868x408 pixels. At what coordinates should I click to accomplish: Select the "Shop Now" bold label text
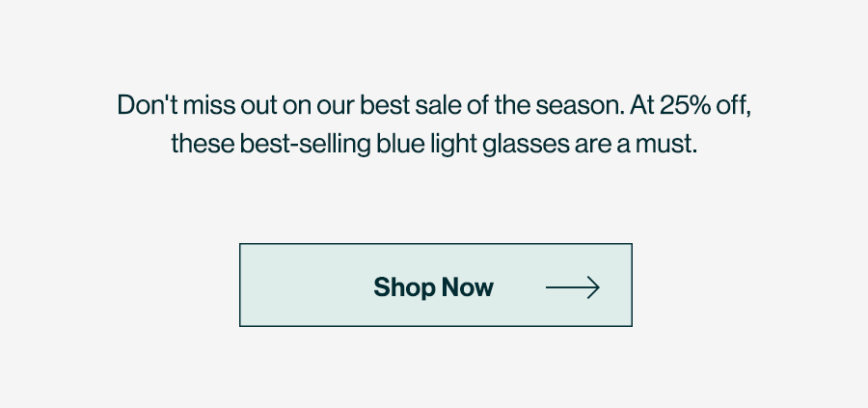[x=433, y=286]
